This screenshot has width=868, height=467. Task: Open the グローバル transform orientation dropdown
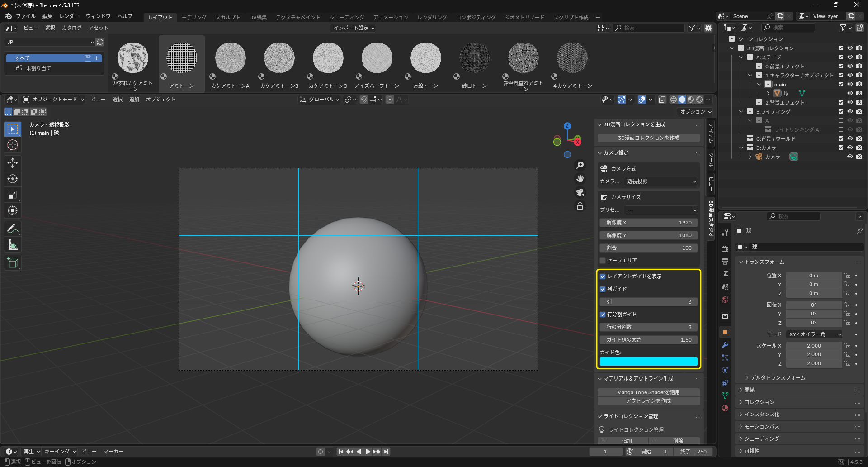click(320, 100)
